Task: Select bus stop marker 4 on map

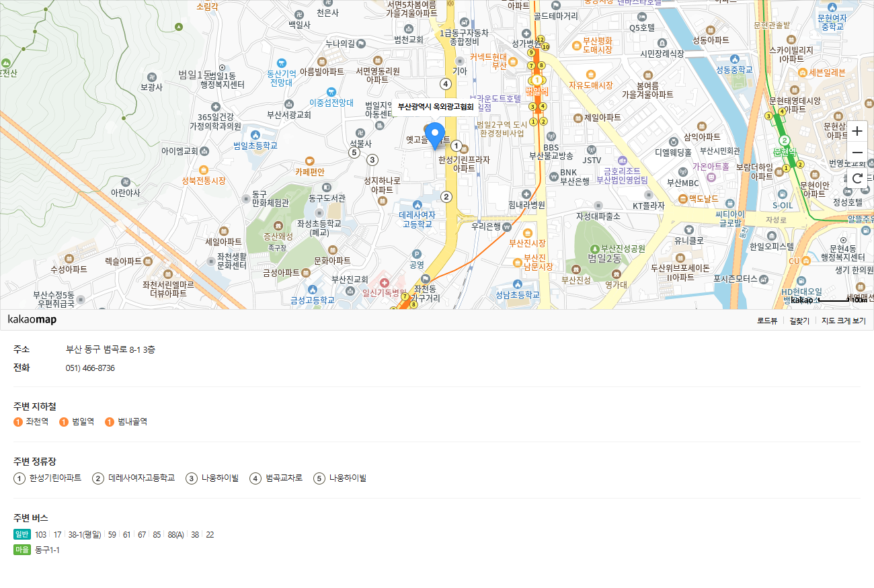Action: click(x=445, y=84)
